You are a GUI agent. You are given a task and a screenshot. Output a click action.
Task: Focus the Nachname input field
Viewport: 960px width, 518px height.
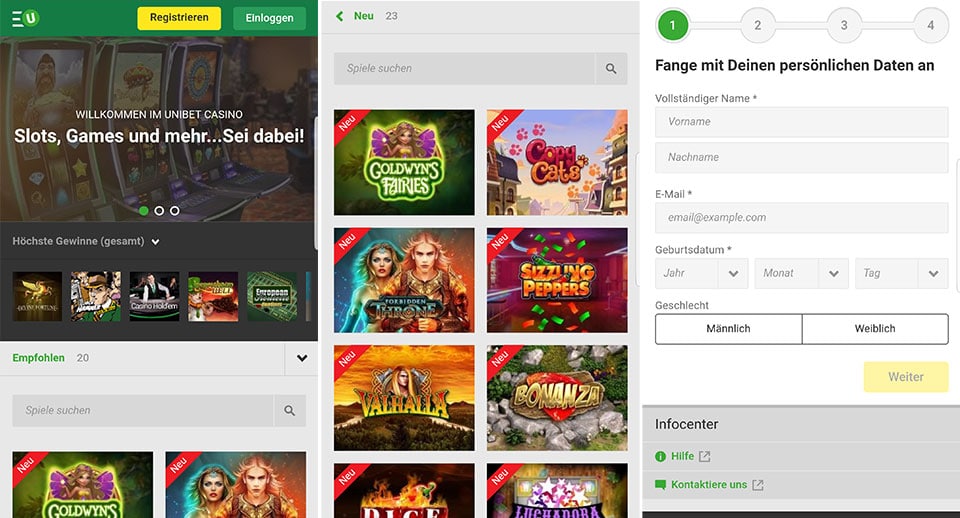click(801, 157)
